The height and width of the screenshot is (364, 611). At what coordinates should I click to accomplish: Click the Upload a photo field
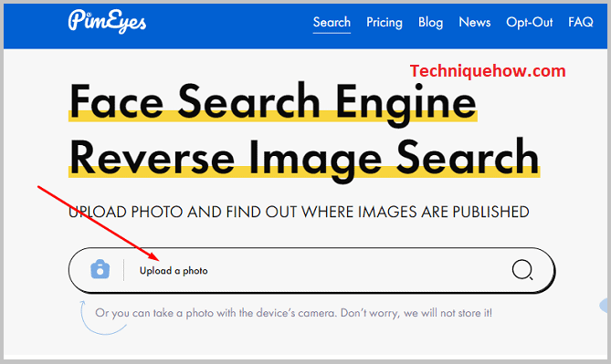pyautogui.click(x=311, y=270)
